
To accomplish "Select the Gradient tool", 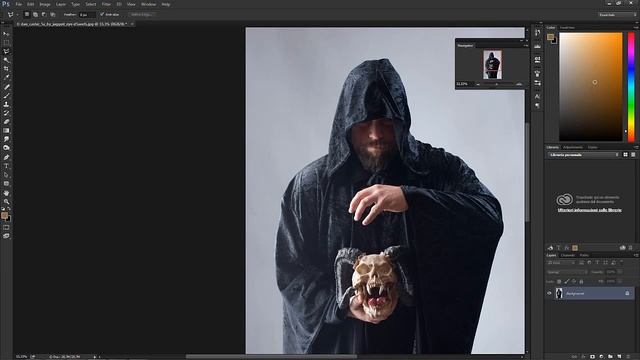I will [6, 131].
